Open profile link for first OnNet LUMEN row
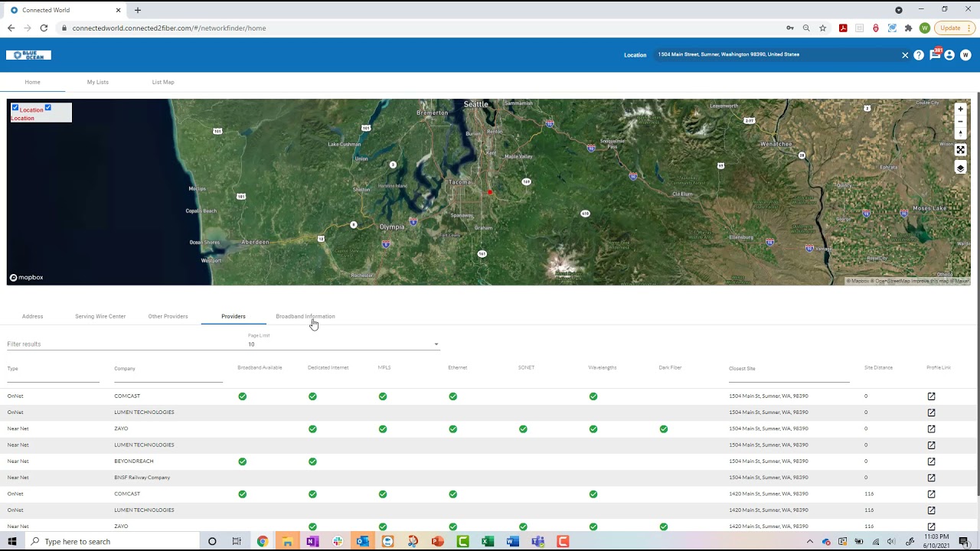980x551 pixels. point(931,412)
